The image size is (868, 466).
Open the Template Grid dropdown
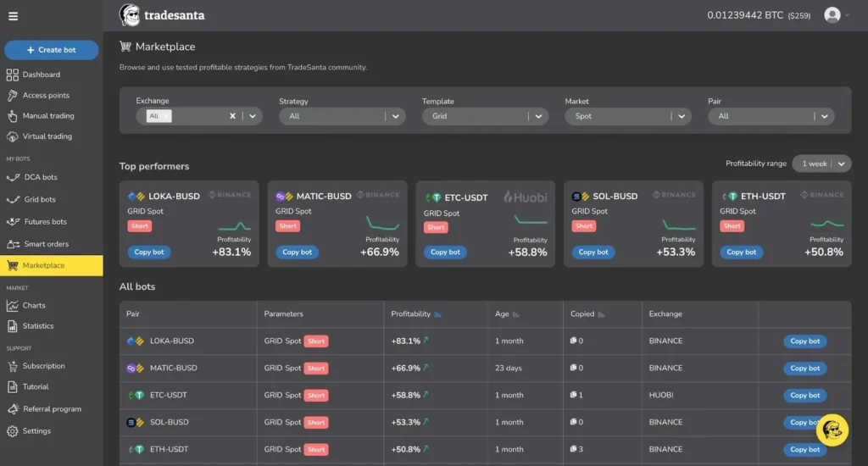tap(539, 116)
